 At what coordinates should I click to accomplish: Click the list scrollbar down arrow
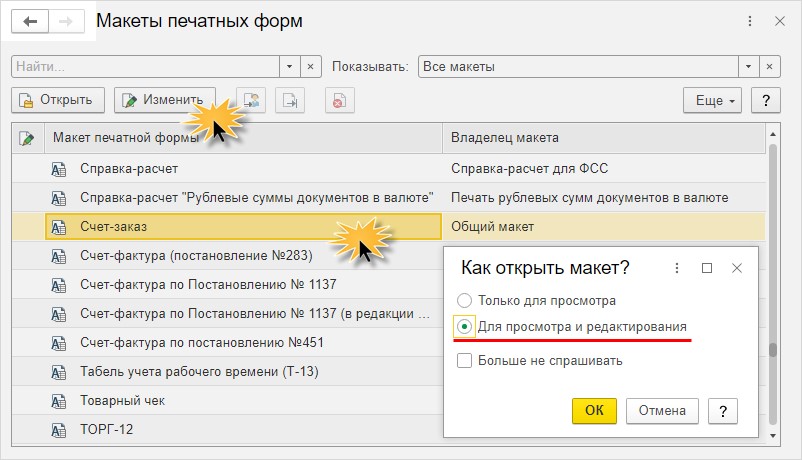pyautogui.click(x=773, y=436)
